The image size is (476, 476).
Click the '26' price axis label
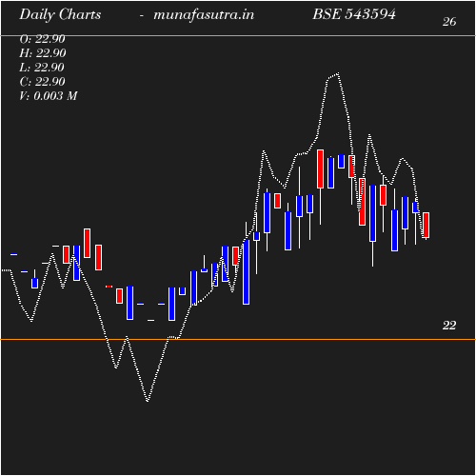pyautogui.click(x=449, y=22)
